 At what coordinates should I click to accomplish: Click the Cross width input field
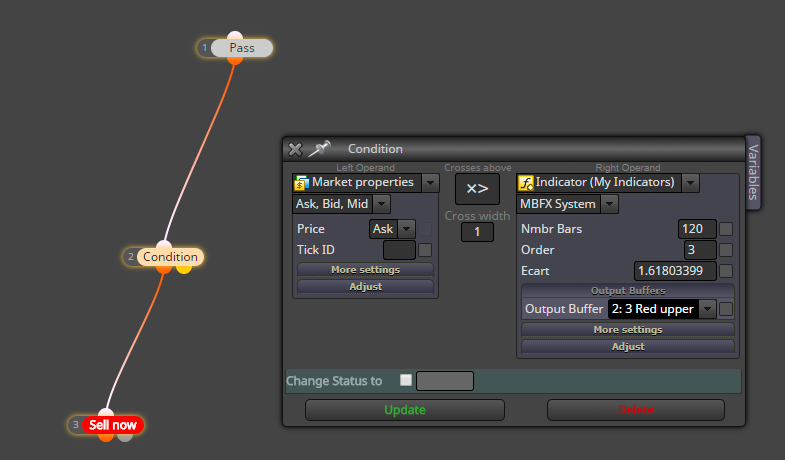click(x=477, y=232)
